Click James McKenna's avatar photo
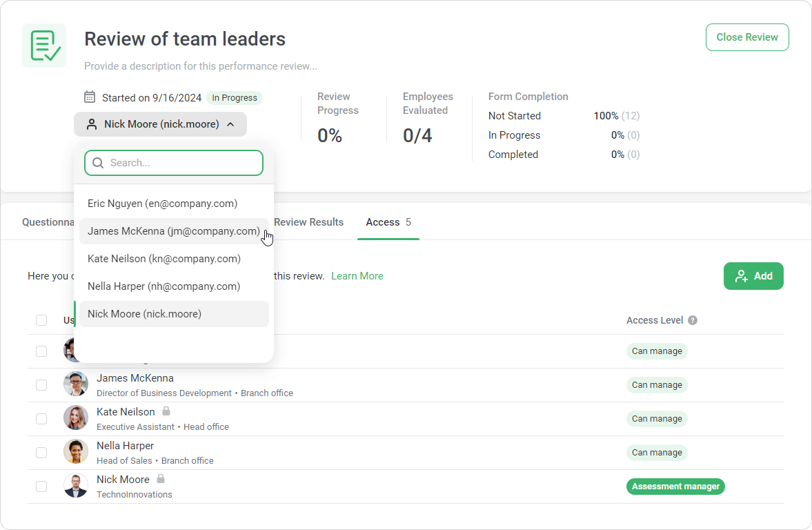 (76, 384)
